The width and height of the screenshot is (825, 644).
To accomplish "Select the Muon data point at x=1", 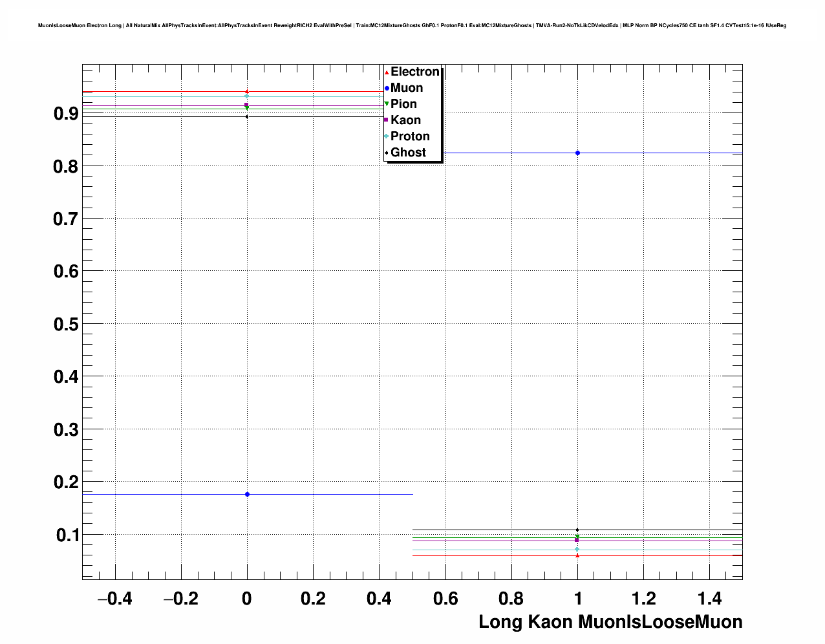I will point(577,153).
